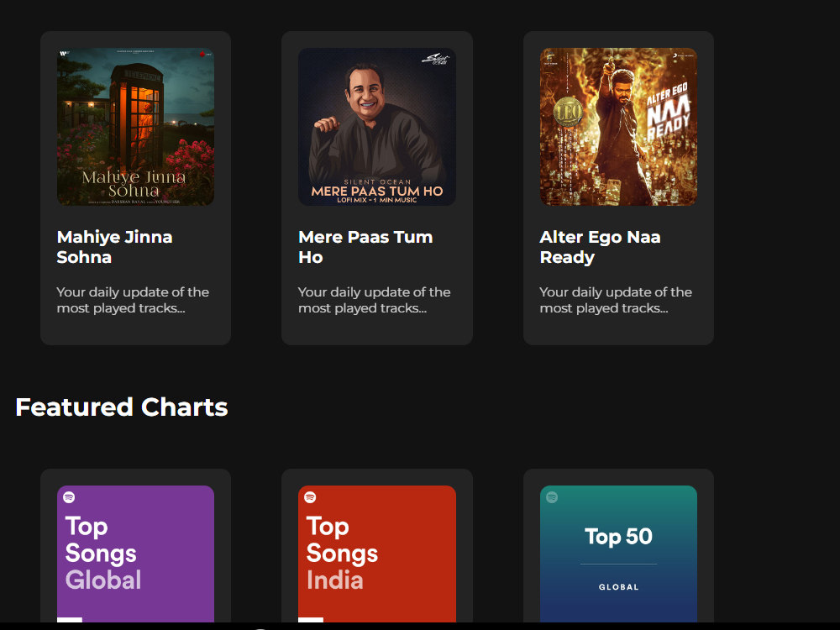The height and width of the screenshot is (630, 840).
Task: Click Spotify logo on Top Songs Global cover
Action: 69,497
